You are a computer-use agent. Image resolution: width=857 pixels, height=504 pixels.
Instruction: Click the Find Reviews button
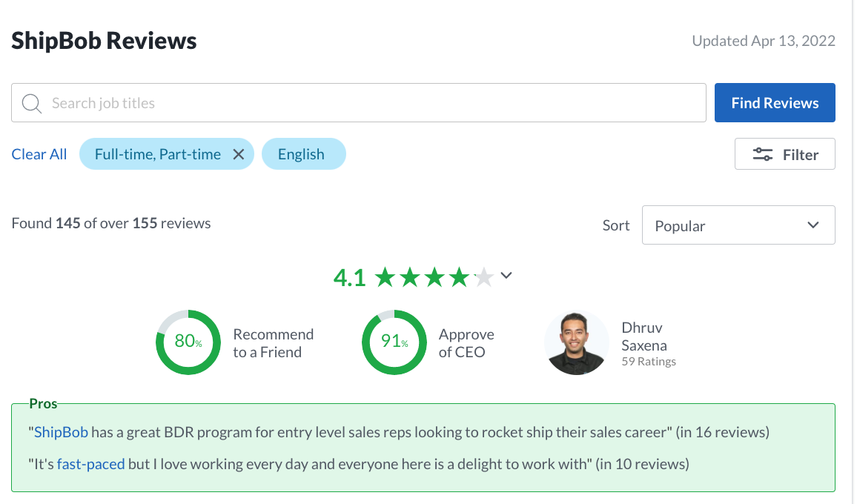coord(775,103)
